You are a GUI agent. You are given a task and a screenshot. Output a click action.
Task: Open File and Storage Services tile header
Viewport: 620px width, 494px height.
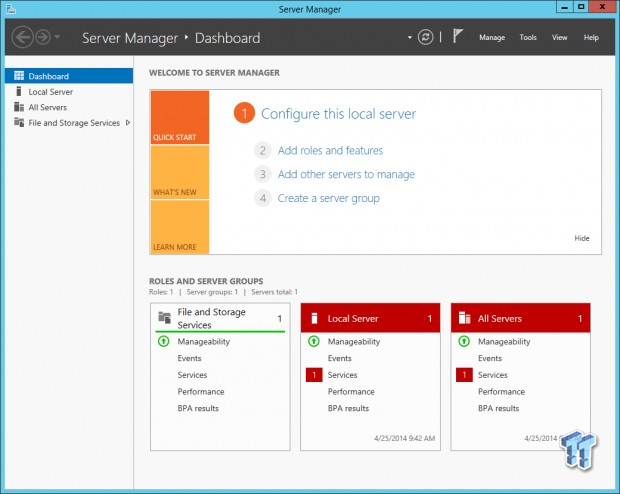click(x=220, y=318)
